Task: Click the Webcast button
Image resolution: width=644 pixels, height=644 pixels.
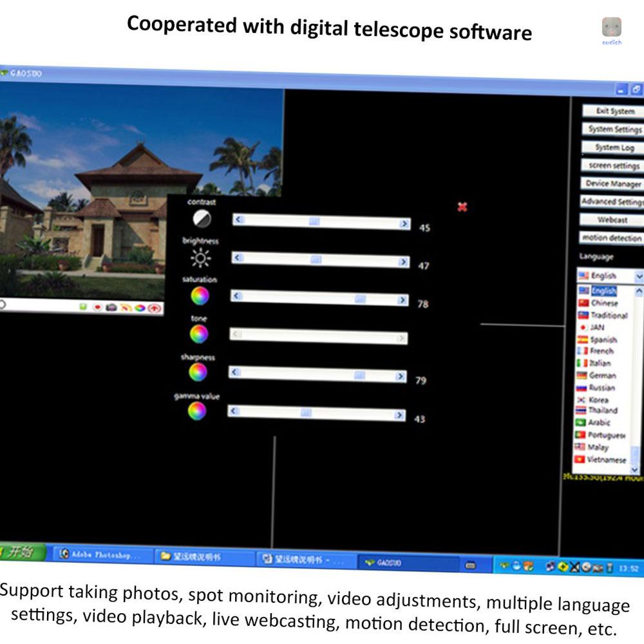Action: tap(612, 220)
